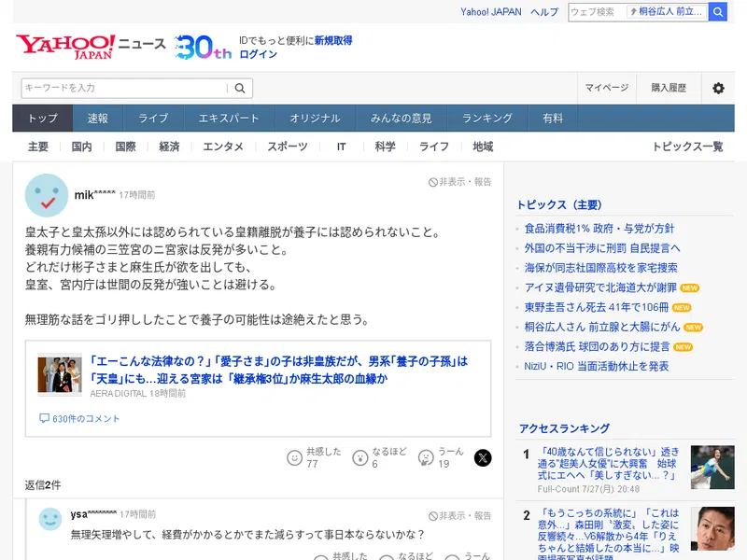747x560 pixels.
Task: Select the エキスパート tab
Action: [x=229, y=119]
